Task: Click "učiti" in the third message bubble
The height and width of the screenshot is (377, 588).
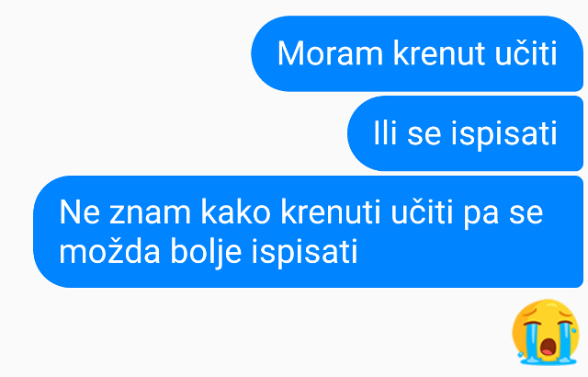Action: [x=423, y=211]
